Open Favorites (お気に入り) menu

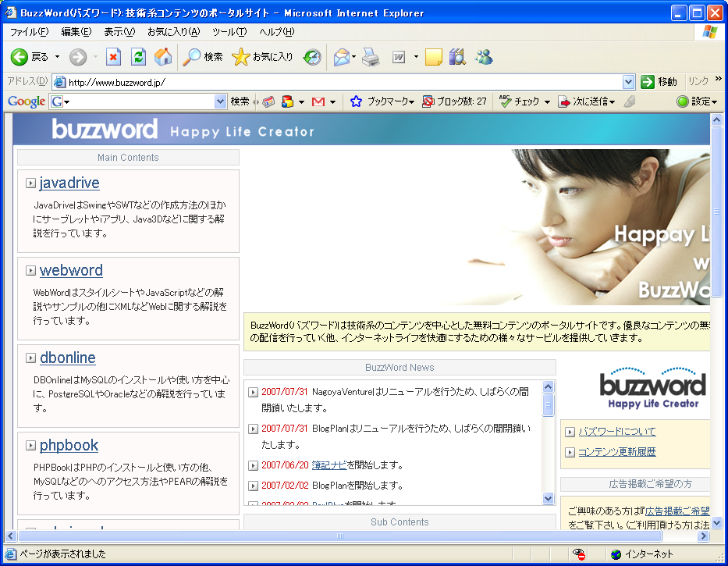[174, 31]
